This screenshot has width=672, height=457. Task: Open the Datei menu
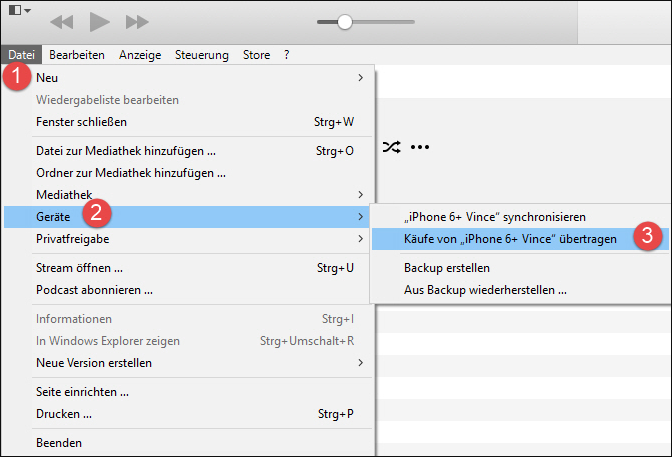tap(21, 55)
